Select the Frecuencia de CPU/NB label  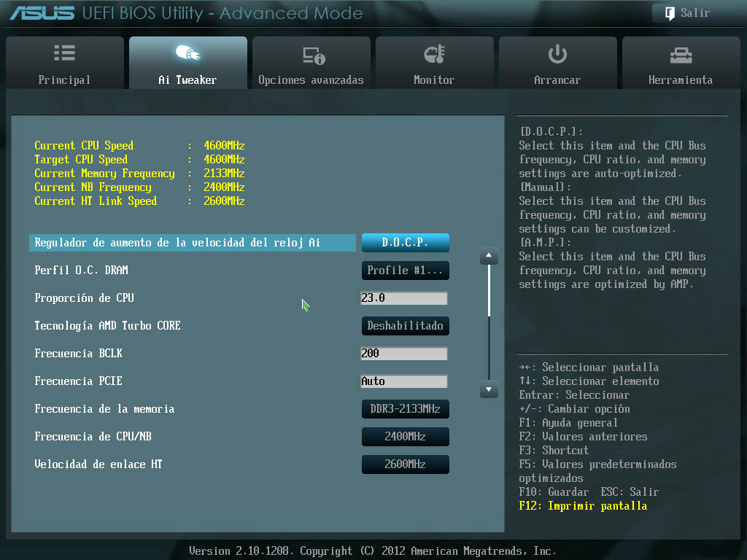93,437
